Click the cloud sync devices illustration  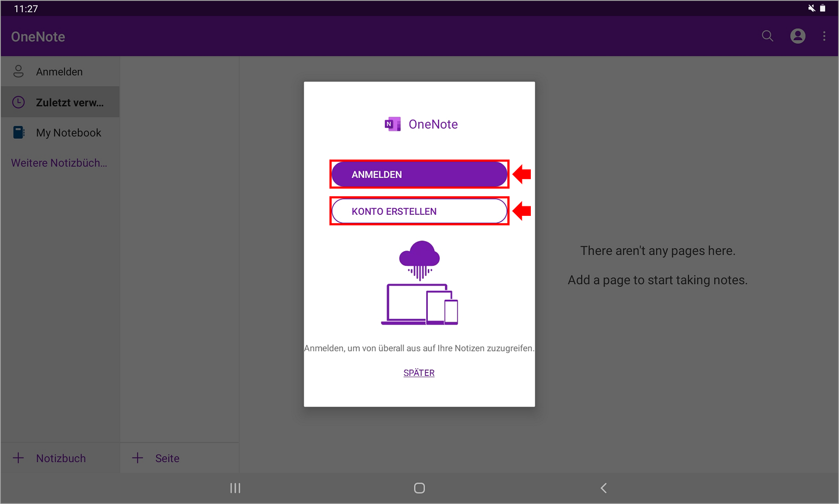(419, 282)
